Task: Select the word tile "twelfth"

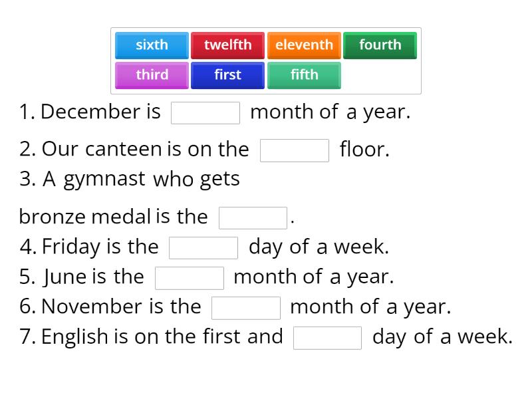Action: 229,45
